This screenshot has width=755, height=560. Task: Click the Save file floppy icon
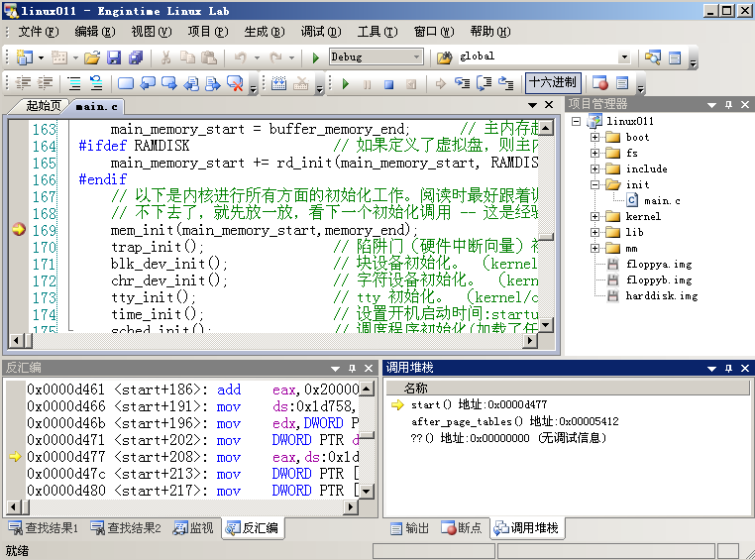[x=113, y=57]
